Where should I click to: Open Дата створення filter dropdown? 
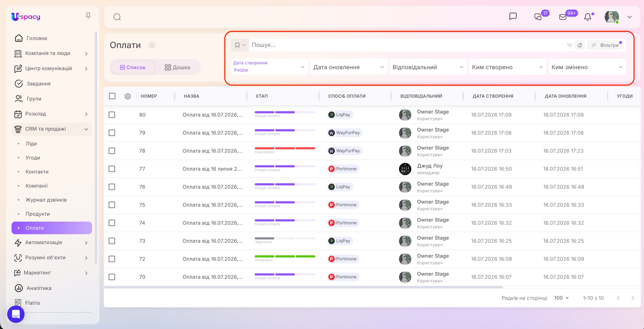point(269,67)
